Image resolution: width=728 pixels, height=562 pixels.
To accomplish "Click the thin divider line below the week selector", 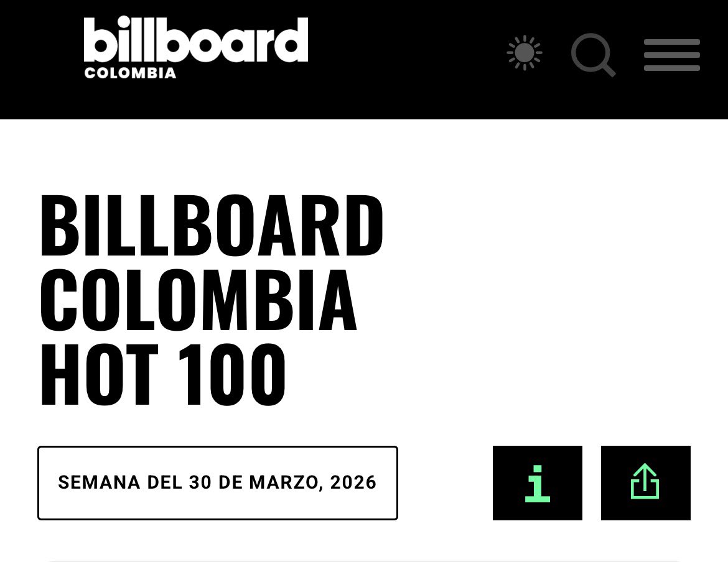I will (364, 561).
